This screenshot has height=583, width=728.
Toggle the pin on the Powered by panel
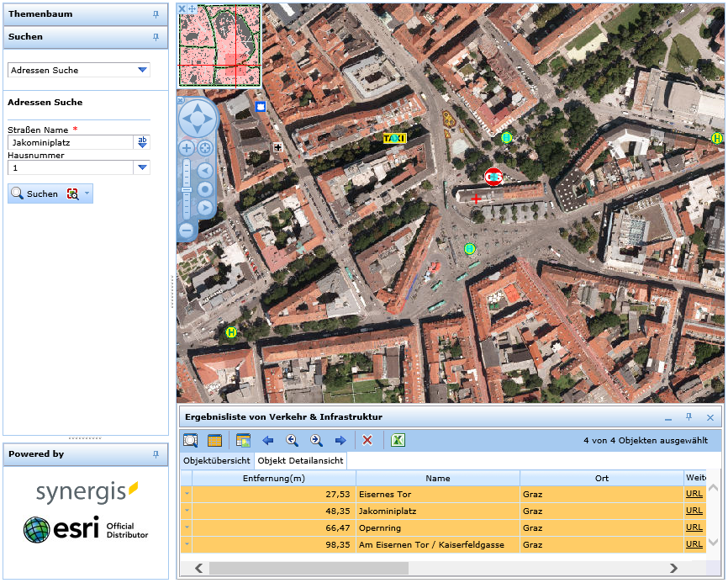tap(156, 454)
